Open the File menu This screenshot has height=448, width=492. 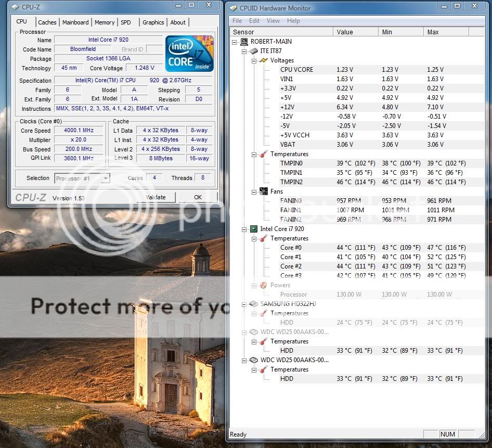point(237,21)
